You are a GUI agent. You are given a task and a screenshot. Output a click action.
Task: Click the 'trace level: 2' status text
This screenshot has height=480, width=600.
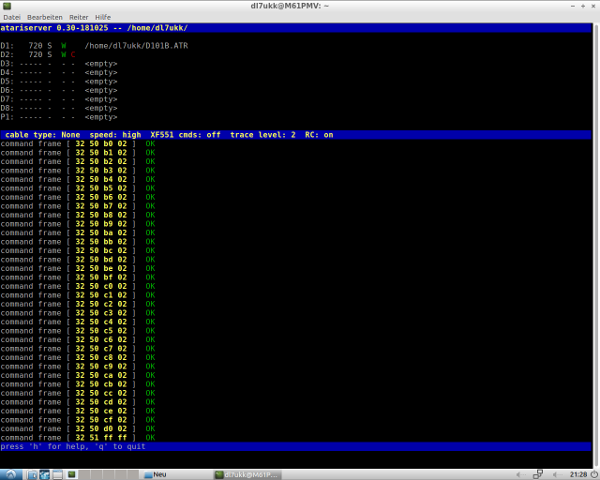pyautogui.click(x=263, y=135)
